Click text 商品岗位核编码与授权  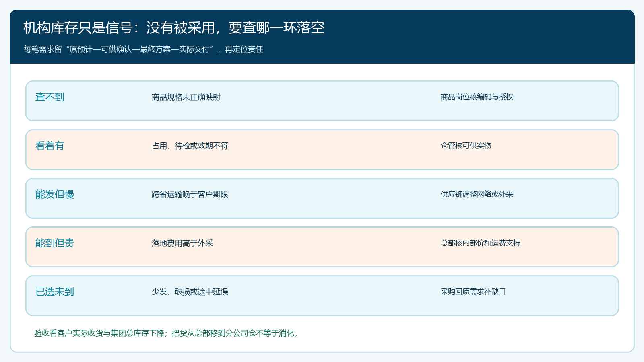click(477, 97)
